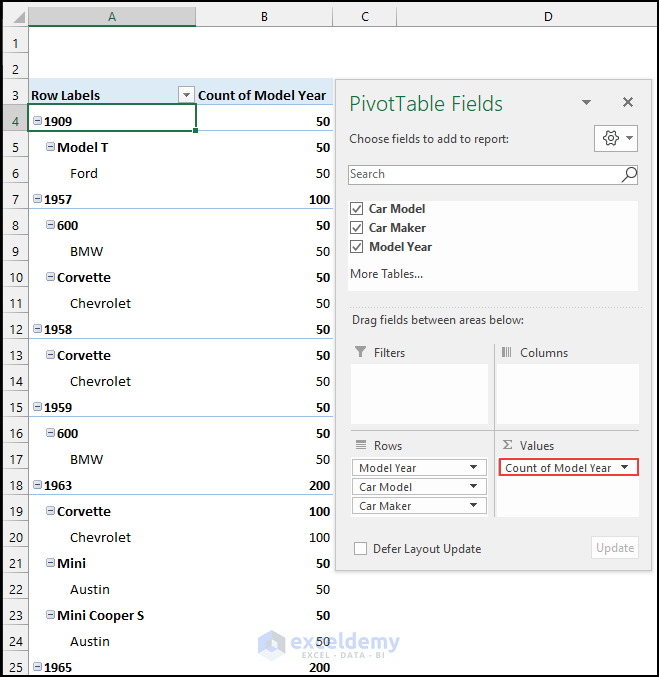Uncheck the Car Maker field checkbox

356,228
